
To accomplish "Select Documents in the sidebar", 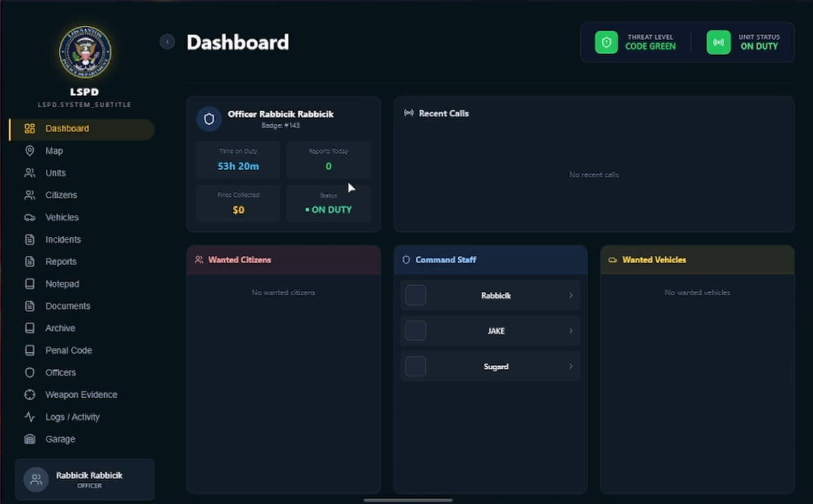I will tap(82, 306).
